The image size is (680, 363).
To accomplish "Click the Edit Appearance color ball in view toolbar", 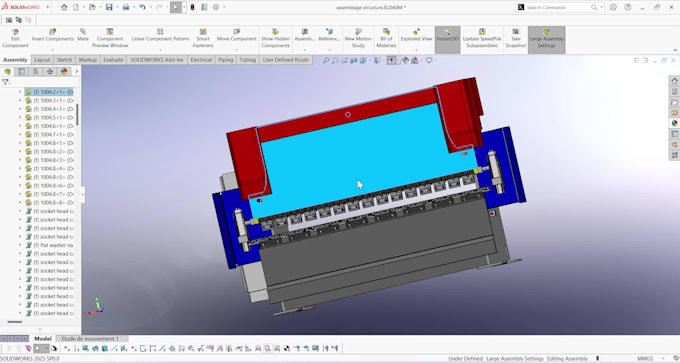I will pos(405,60).
